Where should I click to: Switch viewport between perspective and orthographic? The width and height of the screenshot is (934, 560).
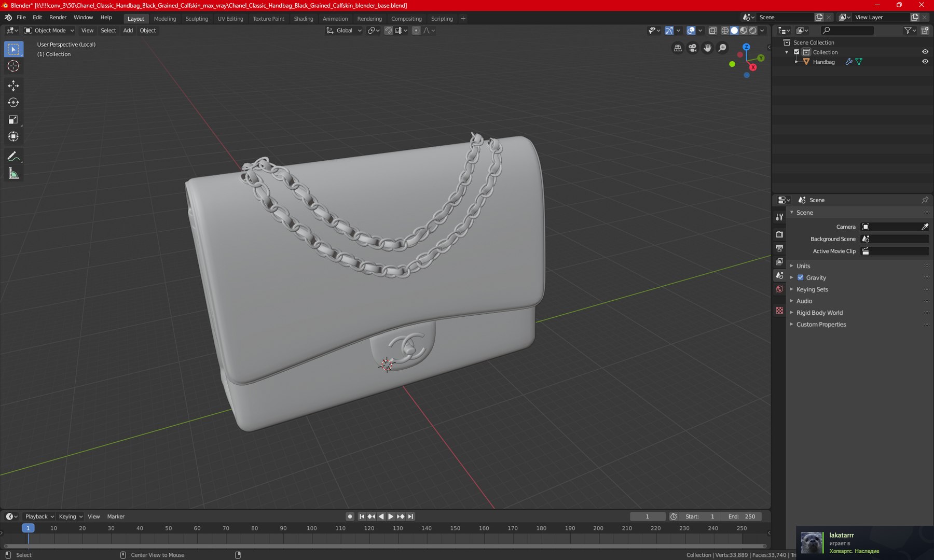click(678, 48)
